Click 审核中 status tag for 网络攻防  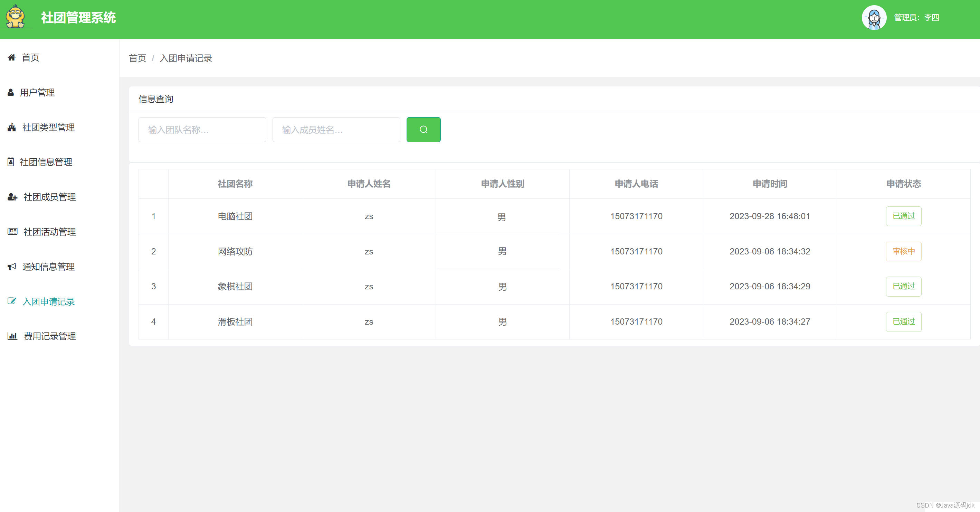(x=904, y=251)
